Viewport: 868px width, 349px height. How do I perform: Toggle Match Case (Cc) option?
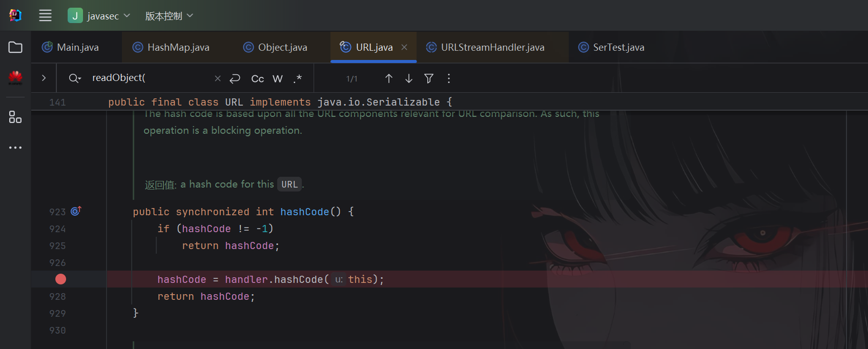point(258,78)
